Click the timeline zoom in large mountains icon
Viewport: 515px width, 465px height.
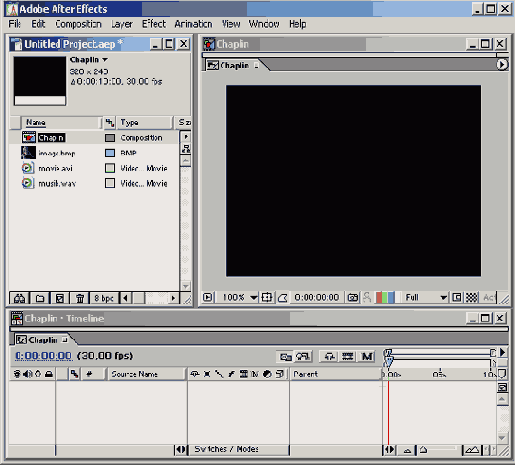tap(472, 450)
